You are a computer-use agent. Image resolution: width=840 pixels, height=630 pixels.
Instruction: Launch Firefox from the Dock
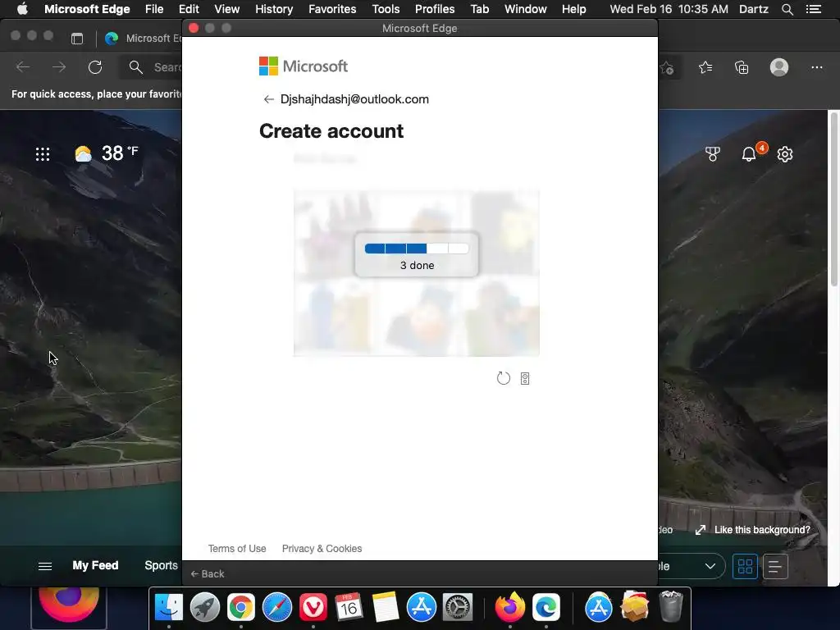pyautogui.click(x=509, y=607)
